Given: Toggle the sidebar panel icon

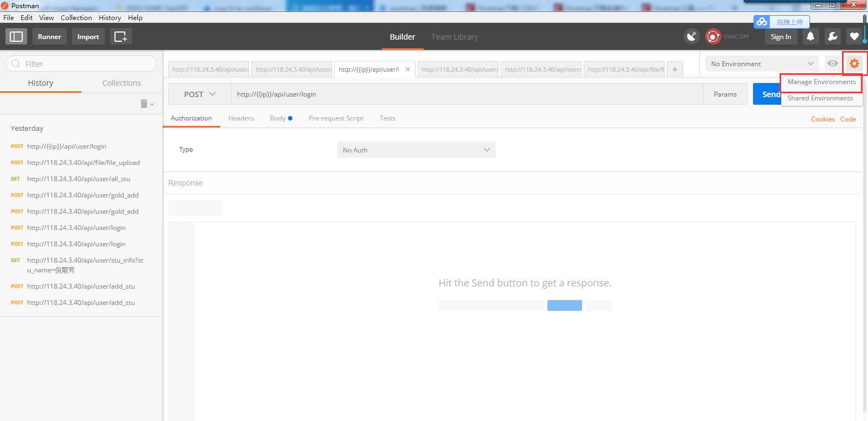Looking at the screenshot, I should (x=16, y=36).
